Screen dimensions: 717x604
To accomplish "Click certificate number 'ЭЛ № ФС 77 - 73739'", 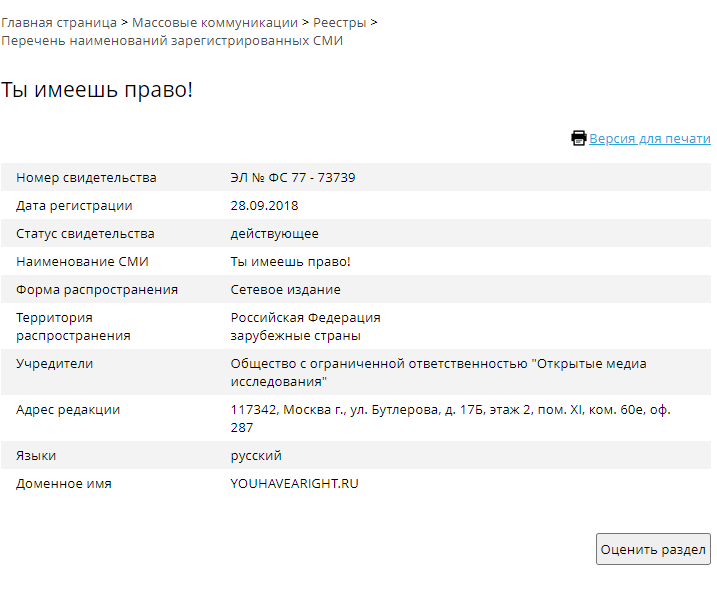I will pyautogui.click(x=293, y=178).
